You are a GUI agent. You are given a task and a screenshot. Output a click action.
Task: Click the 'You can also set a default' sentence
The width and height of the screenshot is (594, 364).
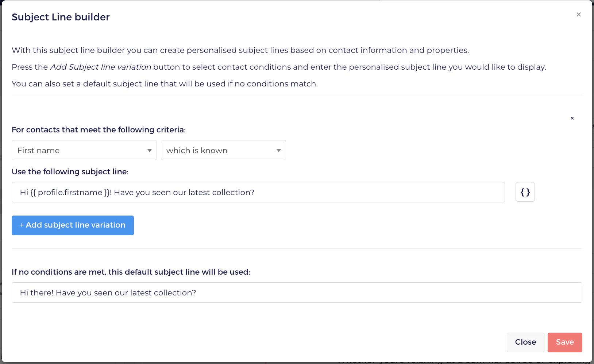[x=165, y=84]
